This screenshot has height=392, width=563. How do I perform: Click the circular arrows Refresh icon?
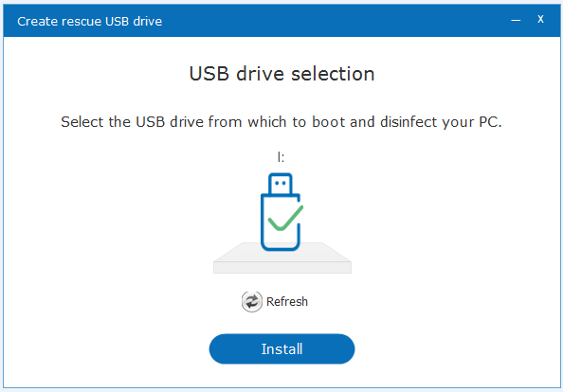(x=252, y=302)
